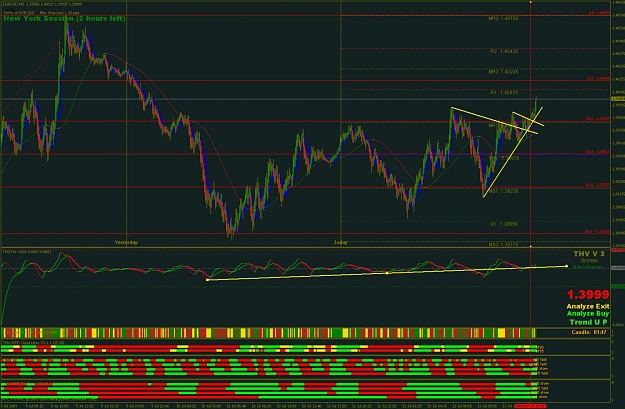Screen dimensions: 625x409
Task: Select the 61.8 Fibonacci level label
Action: click(x=597, y=185)
